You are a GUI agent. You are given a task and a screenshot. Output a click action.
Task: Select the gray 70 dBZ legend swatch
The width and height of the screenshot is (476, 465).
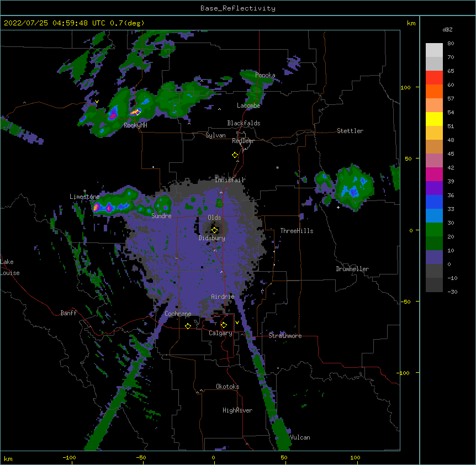434,64
